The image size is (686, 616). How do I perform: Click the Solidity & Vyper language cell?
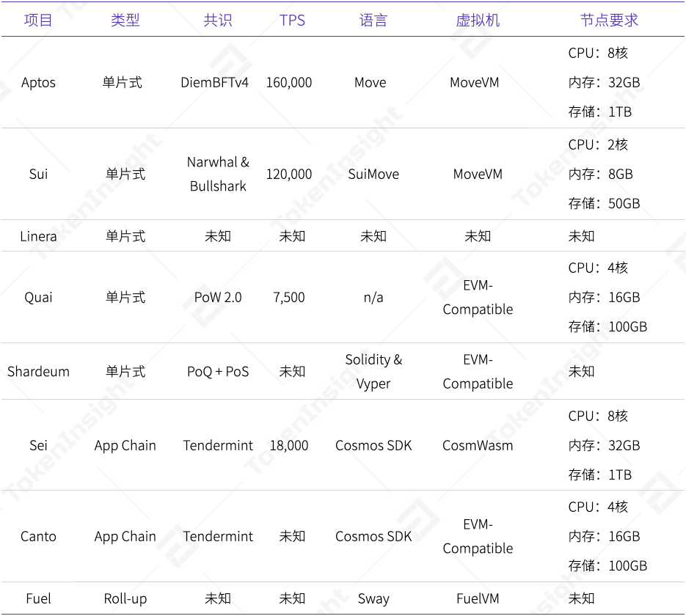click(x=373, y=371)
